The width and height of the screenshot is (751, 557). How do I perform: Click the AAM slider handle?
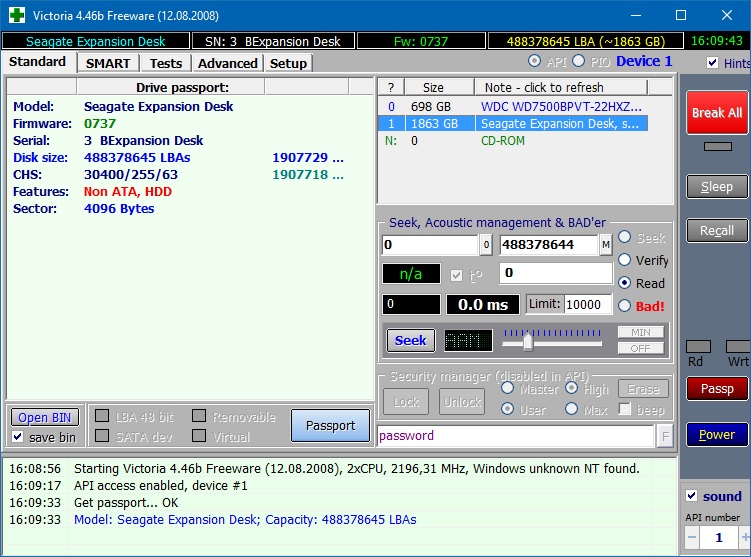point(528,342)
